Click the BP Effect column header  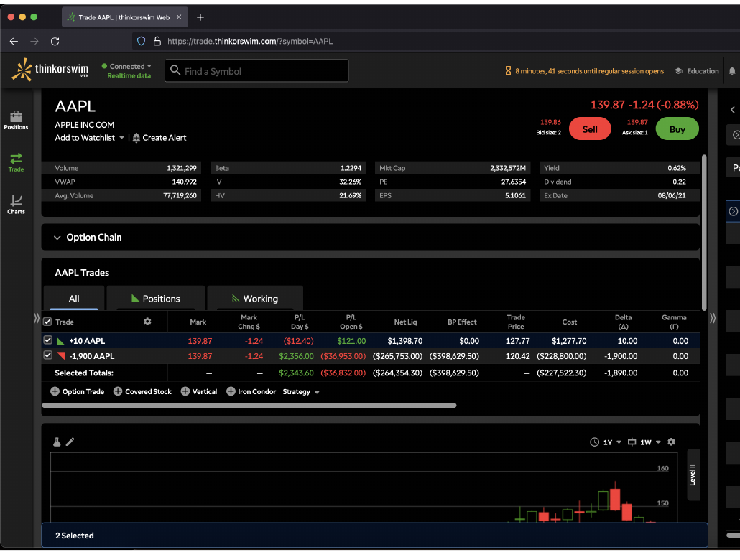coord(462,322)
